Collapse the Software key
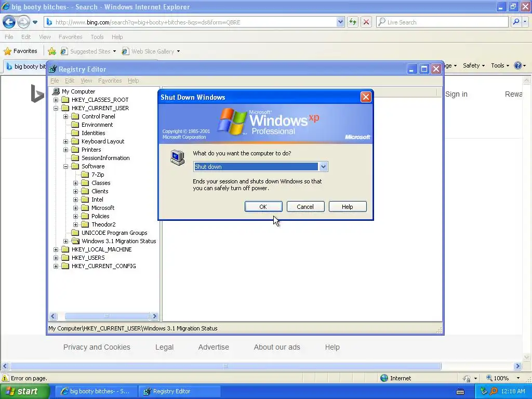Viewport: 532px width, 399px height. tap(66, 166)
